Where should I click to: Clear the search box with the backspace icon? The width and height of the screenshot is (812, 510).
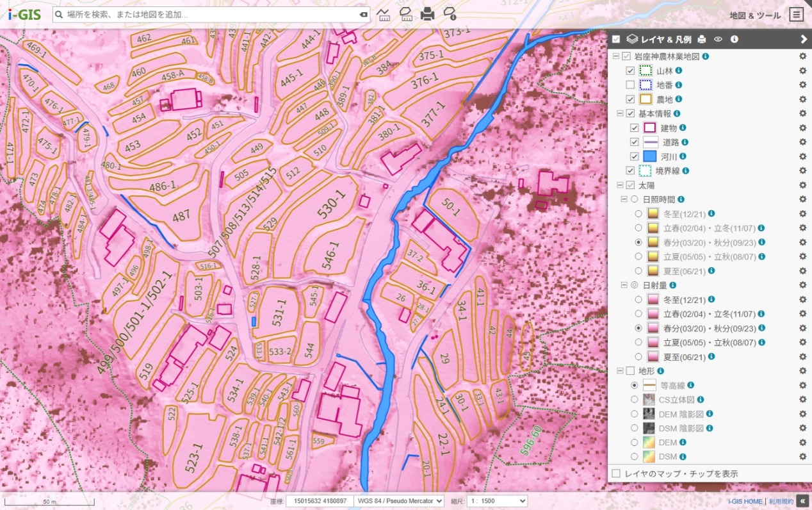[363, 14]
